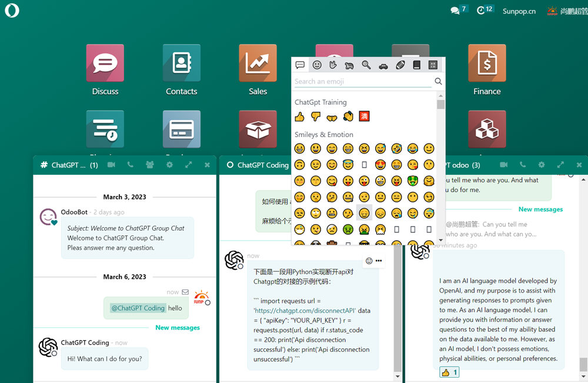
Task: Switch to vehicle category tab in emoji picker
Action: 383,65
